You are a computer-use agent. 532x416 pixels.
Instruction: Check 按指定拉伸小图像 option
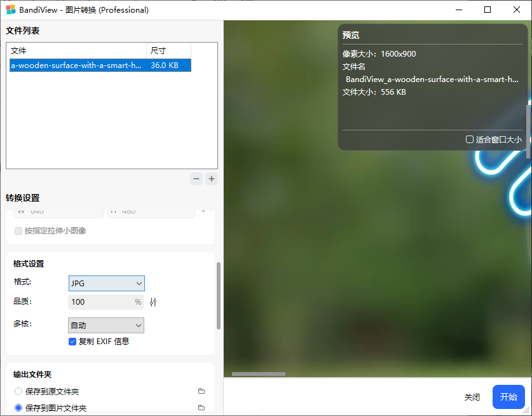18,231
